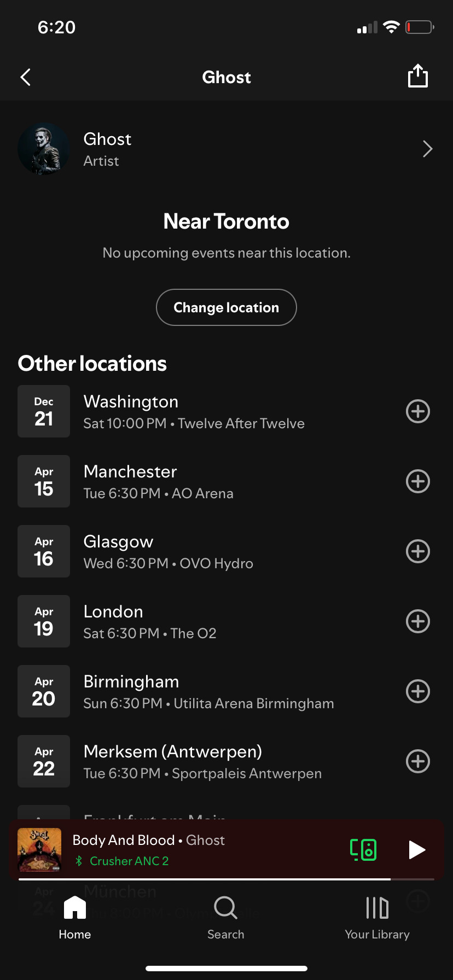Add London The O2 event
The width and height of the screenshot is (453, 980).
(x=418, y=621)
